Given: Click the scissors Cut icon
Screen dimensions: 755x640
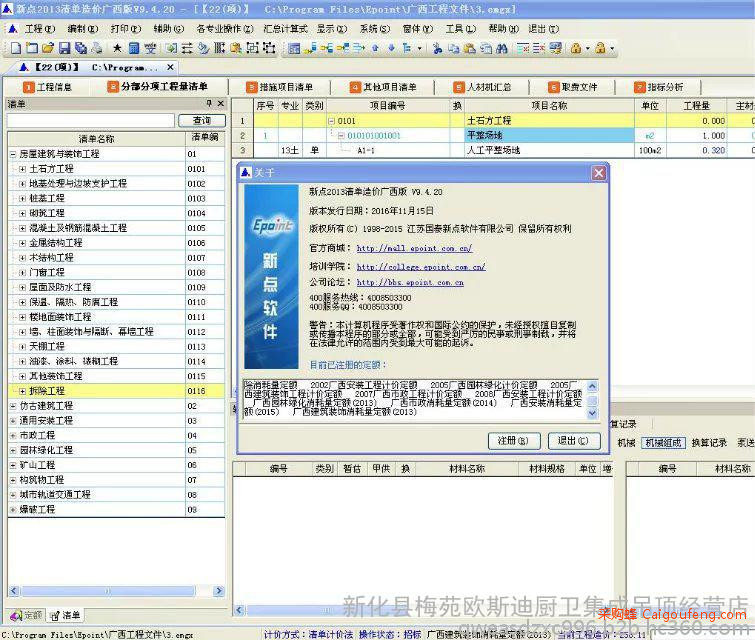Looking at the screenshot, I should (x=437, y=48).
